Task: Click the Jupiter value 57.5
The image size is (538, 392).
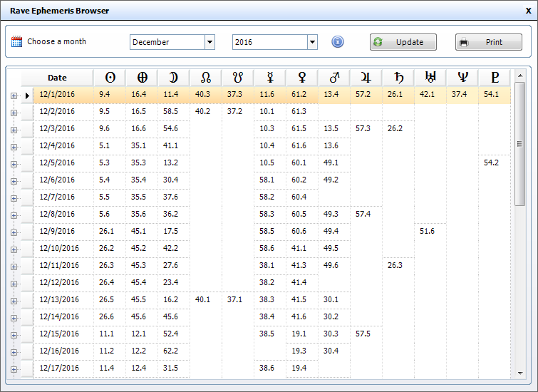Action: pos(363,334)
